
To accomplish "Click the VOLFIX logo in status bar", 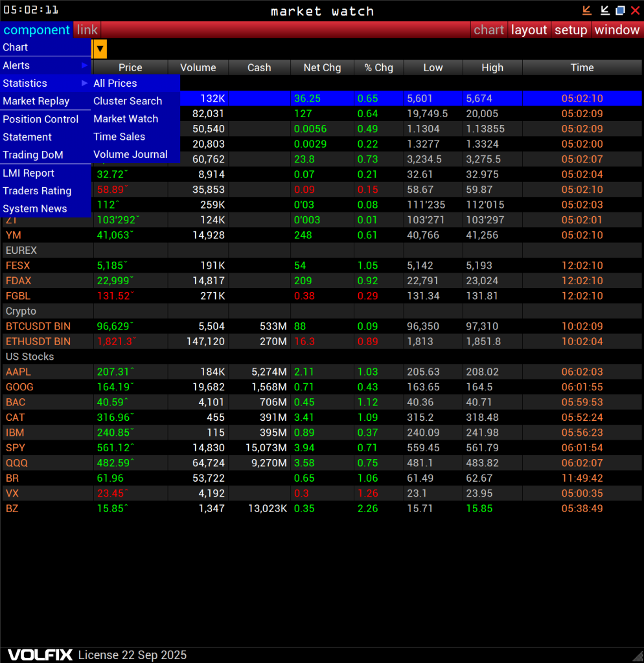I will click(40, 655).
